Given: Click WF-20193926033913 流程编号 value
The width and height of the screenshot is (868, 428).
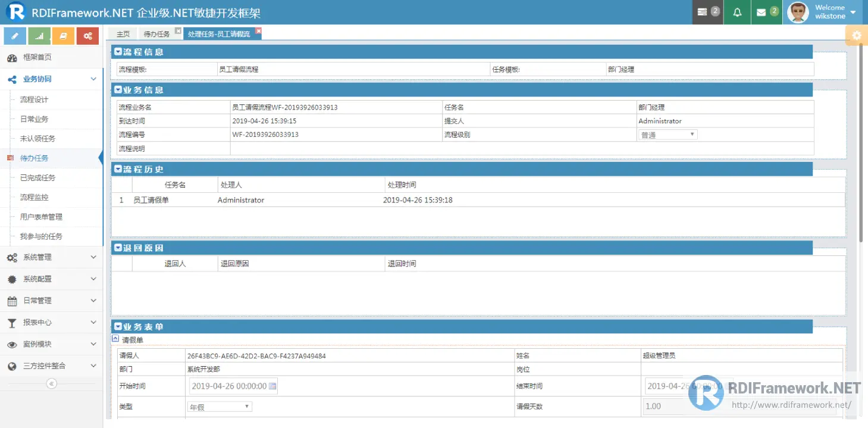Looking at the screenshot, I should [x=265, y=135].
